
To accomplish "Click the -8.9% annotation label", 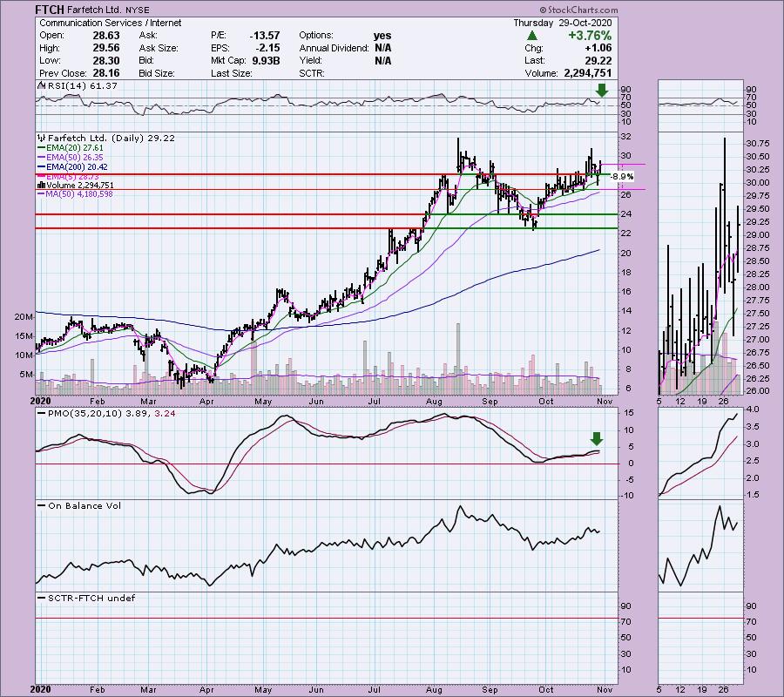I will click(x=623, y=177).
